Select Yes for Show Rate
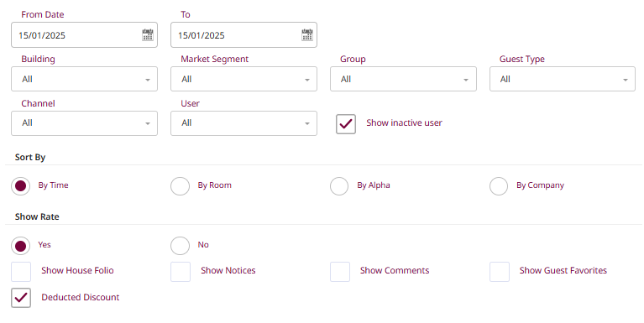This screenshot has width=644, height=323. tap(20, 246)
